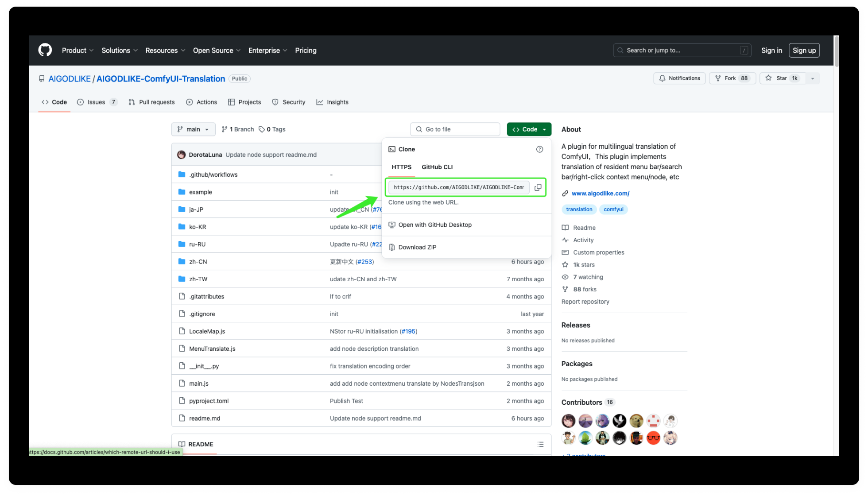
Task: Click DorotaLuna's avatar icon
Action: pyautogui.click(x=181, y=155)
